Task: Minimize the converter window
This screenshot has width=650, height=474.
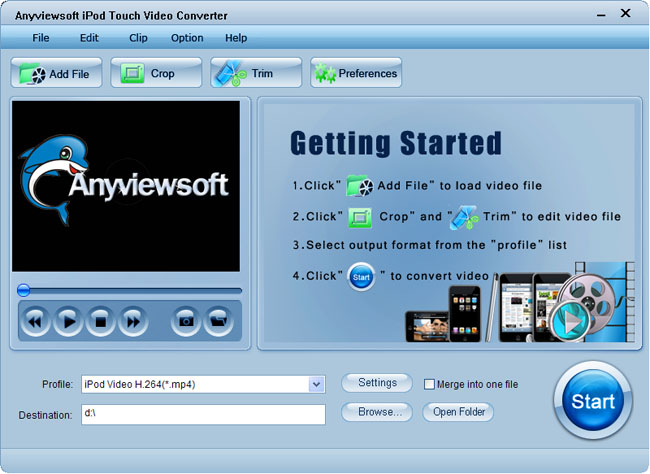Action: 601,15
